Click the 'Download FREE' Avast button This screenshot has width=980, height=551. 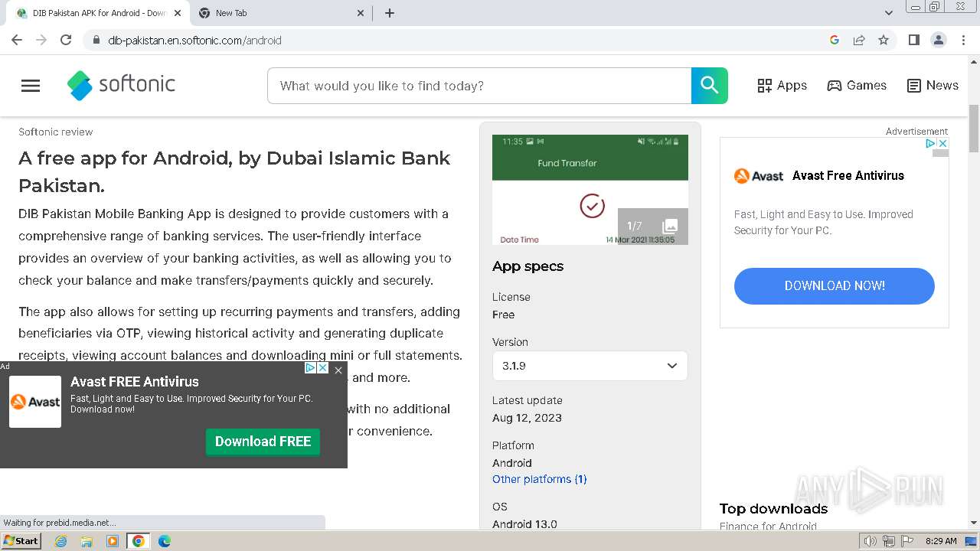(x=263, y=442)
